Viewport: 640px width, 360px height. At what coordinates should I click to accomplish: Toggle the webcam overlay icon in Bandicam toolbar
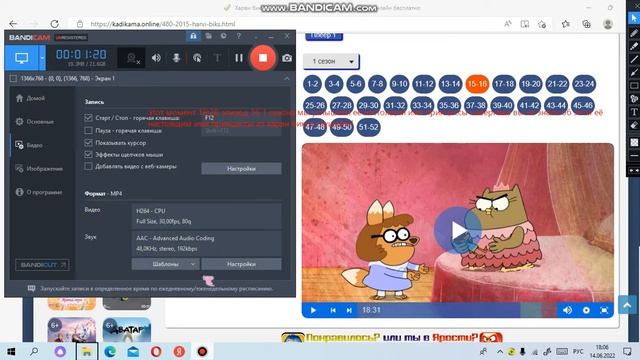click(x=132, y=58)
